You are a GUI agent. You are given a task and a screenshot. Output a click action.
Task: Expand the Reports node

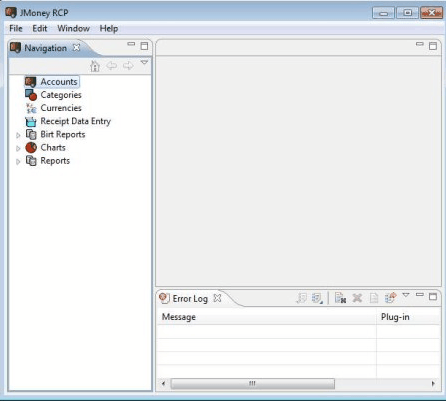18,162
